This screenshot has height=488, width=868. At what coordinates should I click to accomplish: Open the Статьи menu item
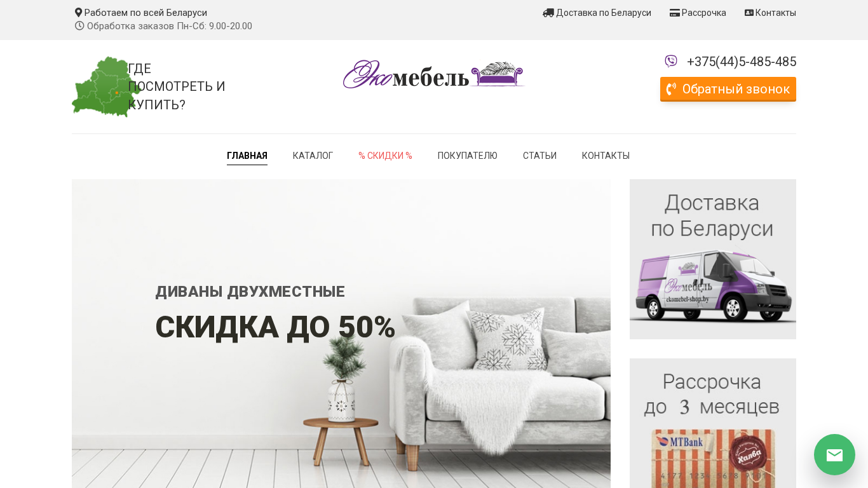(539, 156)
